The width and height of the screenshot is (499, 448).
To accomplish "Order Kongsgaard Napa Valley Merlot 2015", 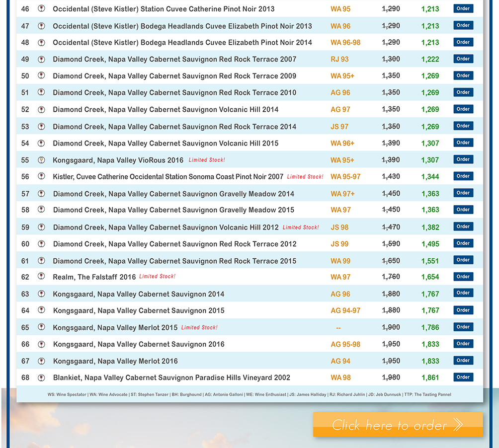I will 463,327.
